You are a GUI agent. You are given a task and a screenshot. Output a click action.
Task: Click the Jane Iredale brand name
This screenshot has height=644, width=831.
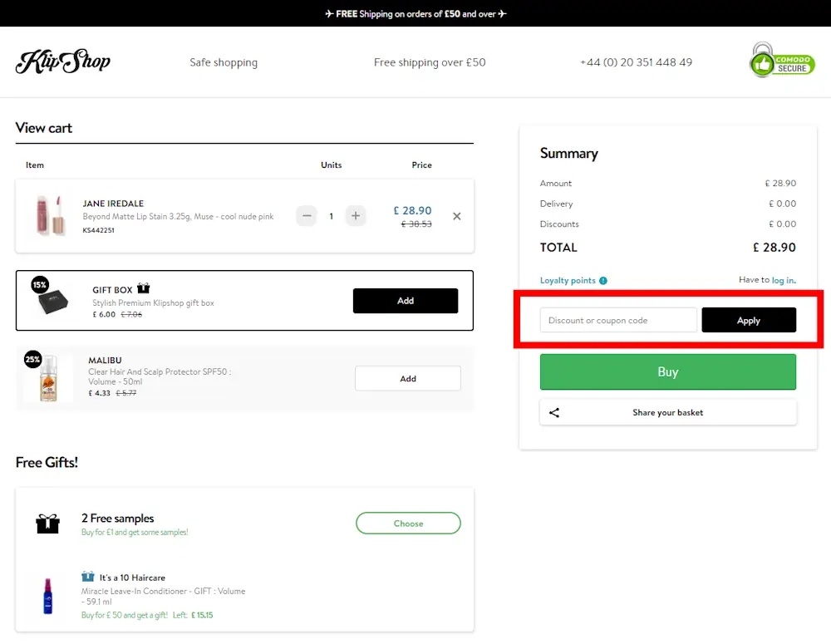[113, 204]
